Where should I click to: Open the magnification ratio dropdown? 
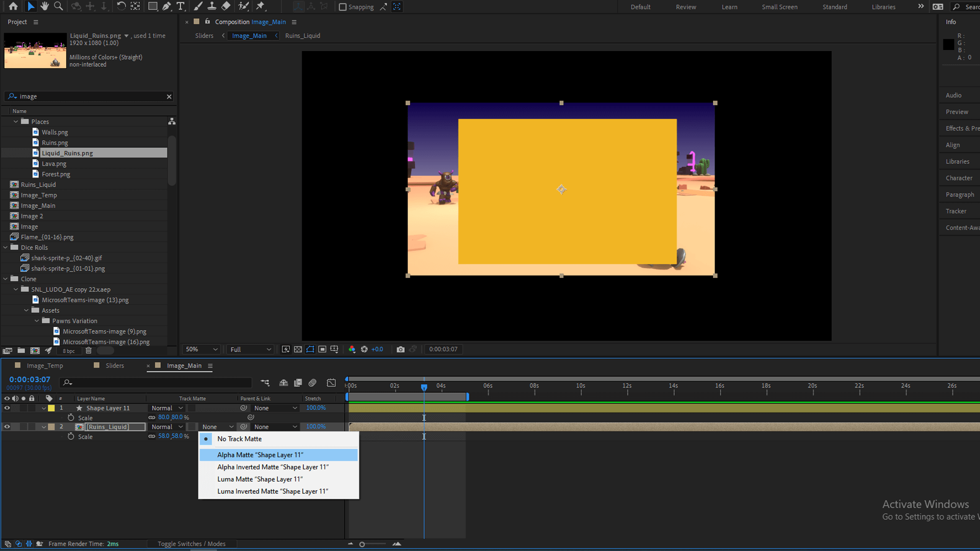tap(201, 349)
